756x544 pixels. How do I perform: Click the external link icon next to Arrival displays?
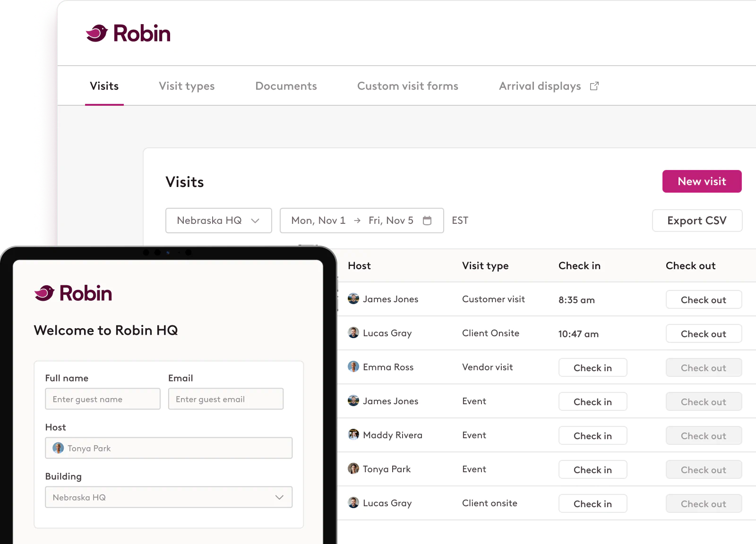pyautogui.click(x=594, y=86)
